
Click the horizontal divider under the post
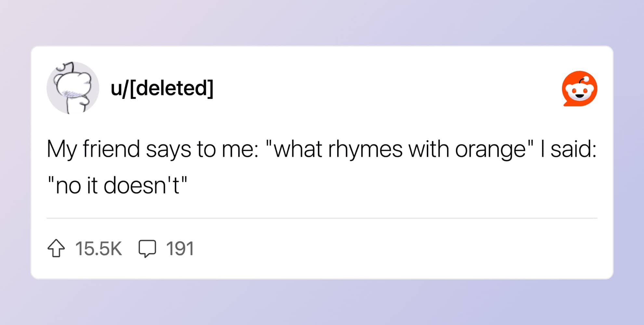coord(322,218)
